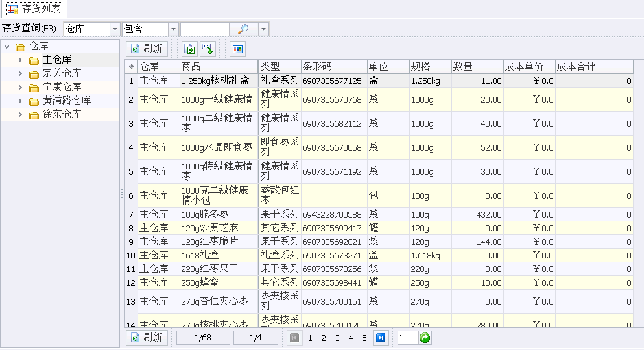Click the green jump-to-page icon
Screen dimensions: 644x350
425,338
